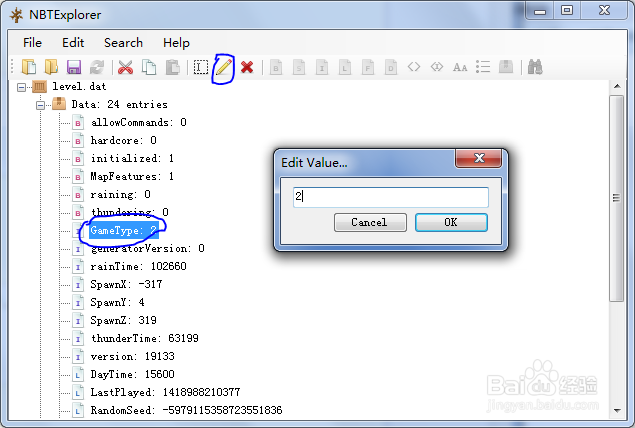Select the GameType: 2 entry
Image resolution: width=635 pixels, height=428 pixels.
(123, 230)
